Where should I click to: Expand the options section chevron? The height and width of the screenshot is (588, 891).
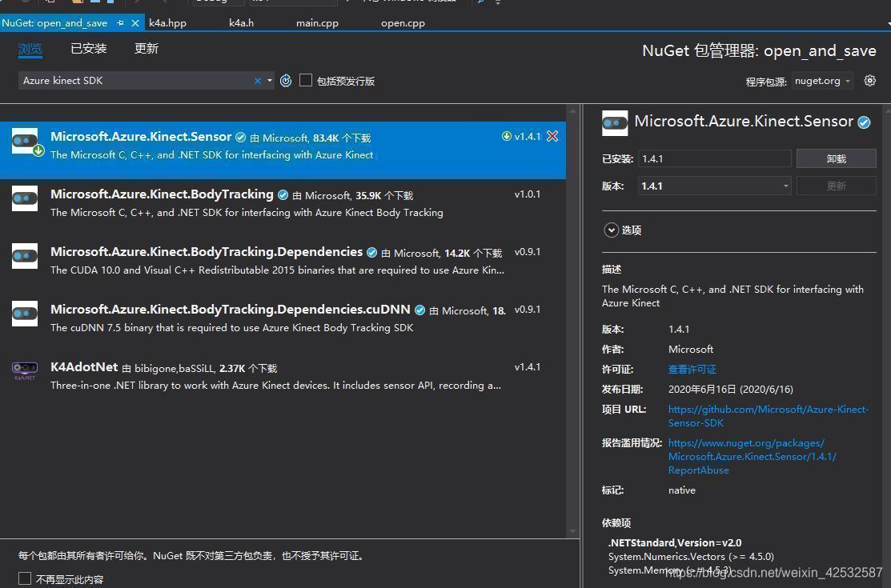click(611, 230)
